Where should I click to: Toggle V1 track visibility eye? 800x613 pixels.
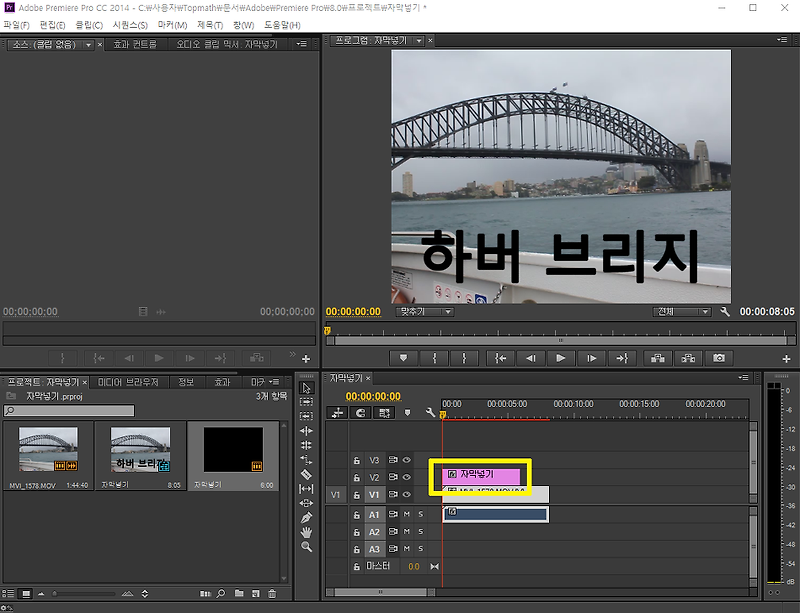point(407,495)
